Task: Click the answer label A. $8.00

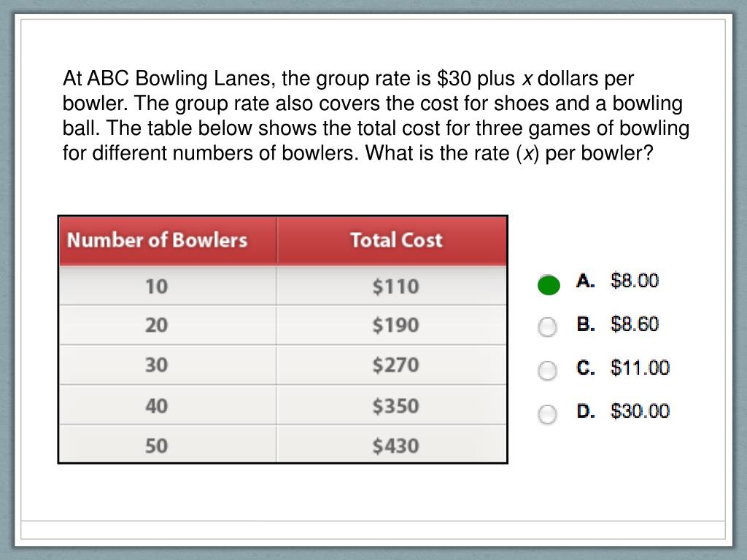Action: [617, 281]
